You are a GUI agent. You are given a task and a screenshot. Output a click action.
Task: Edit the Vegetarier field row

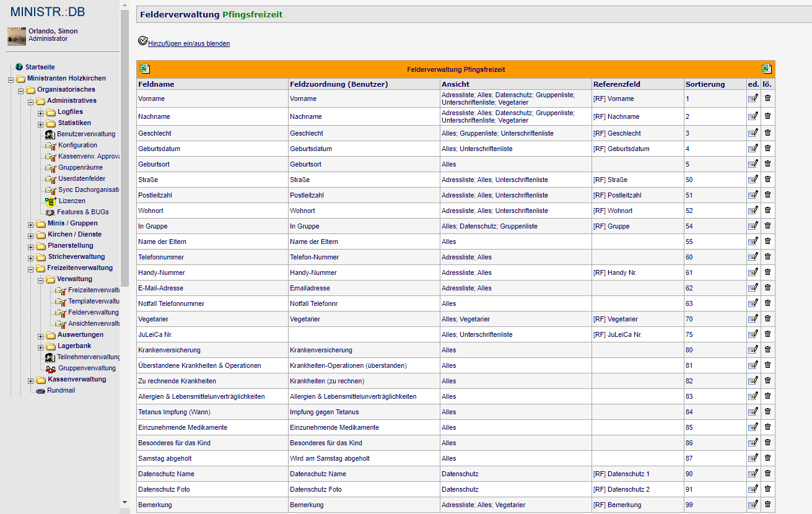753,318
